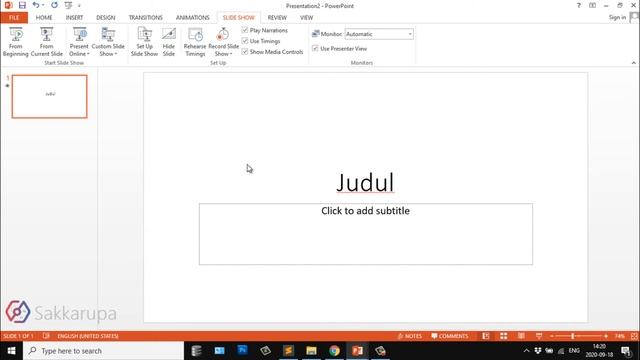Click ENG input language indicator
Viewport: 640px width, 360px height.
point(574,351)
